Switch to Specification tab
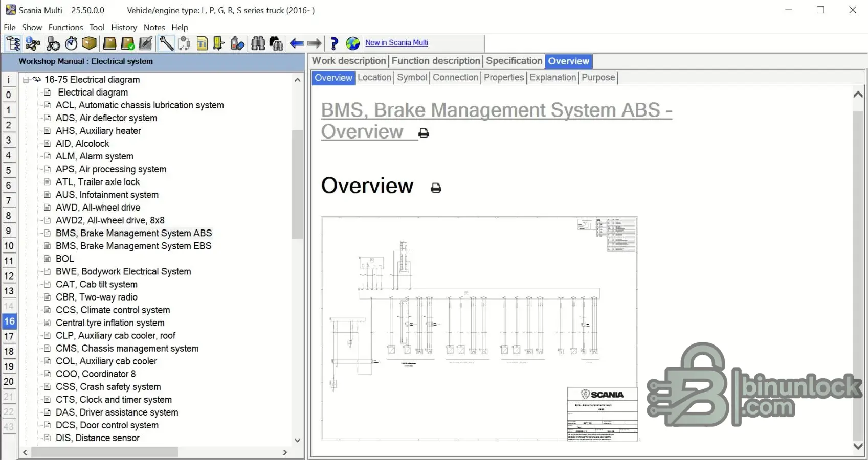 tap(514, 61)
